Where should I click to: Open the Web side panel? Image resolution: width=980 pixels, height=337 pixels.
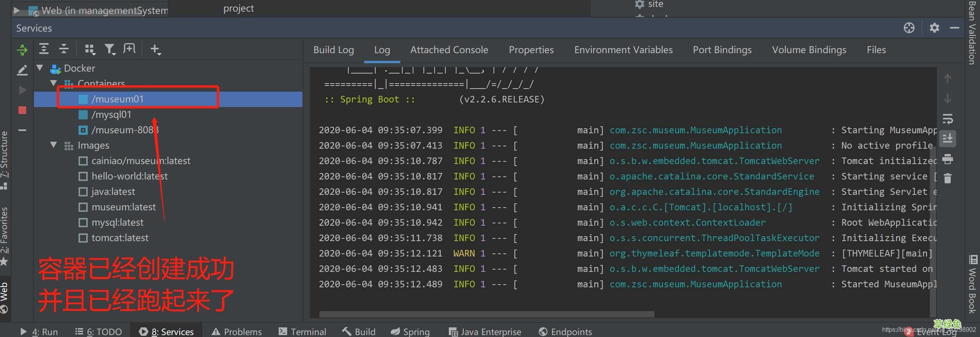click(4, 298)
